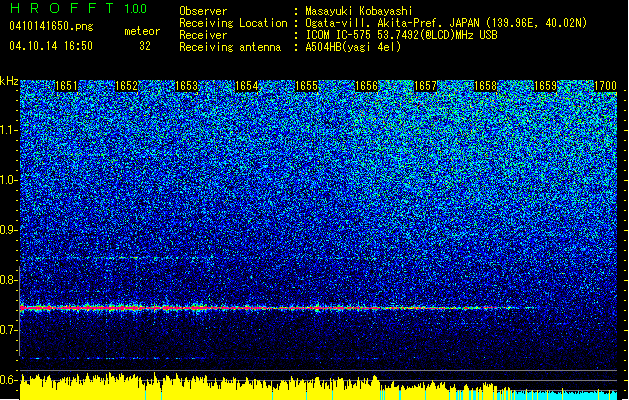
Task: Click the kHz axis unit label
Action: point(9,81)
